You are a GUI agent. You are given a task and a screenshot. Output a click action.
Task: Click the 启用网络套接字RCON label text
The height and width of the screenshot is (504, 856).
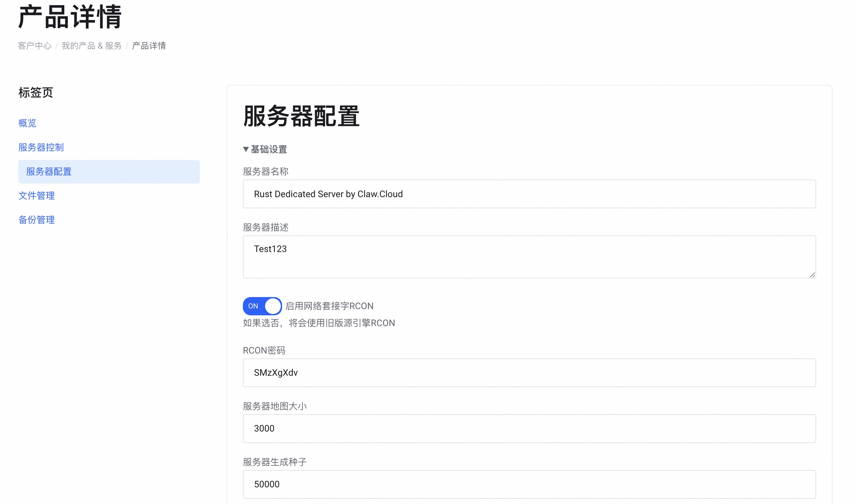329,306
